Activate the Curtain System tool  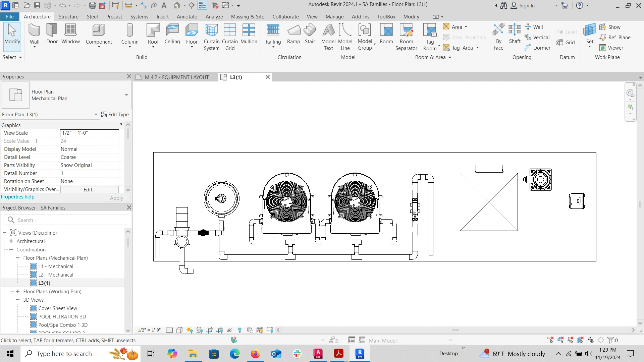click(x=212, y=37)
